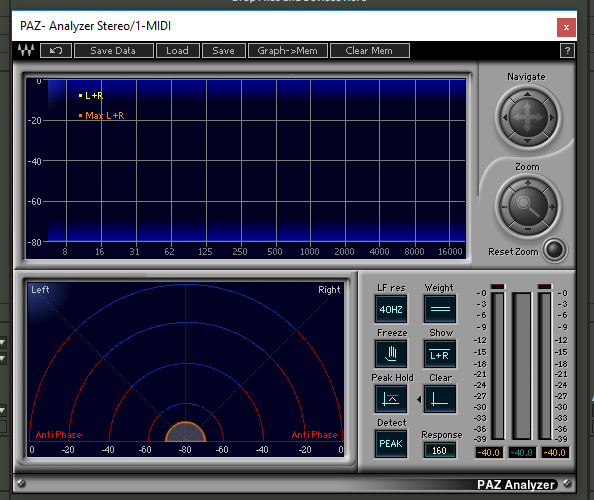Click left minus on Zoom pad
Screen dimensions: 594x500
pos(504,207)
